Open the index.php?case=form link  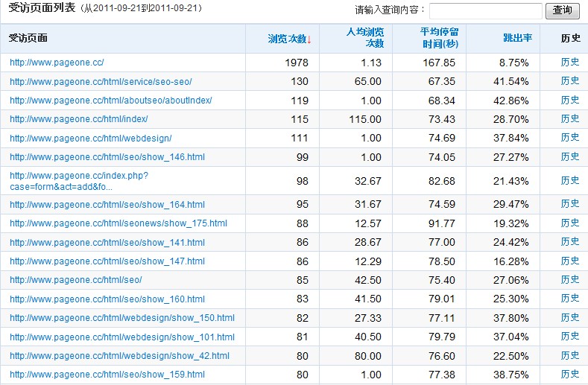pyautogui.click(x=79, y=181)
